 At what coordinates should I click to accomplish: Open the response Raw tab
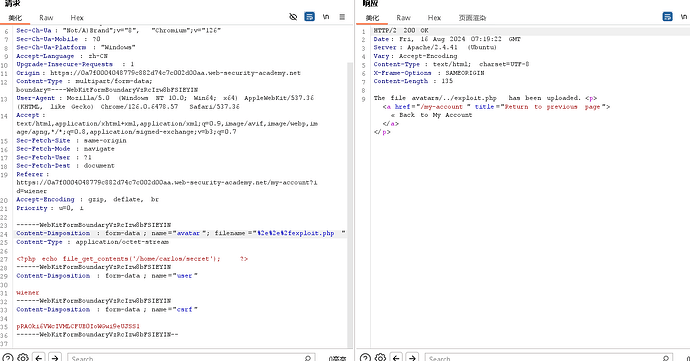pos(404,18)
